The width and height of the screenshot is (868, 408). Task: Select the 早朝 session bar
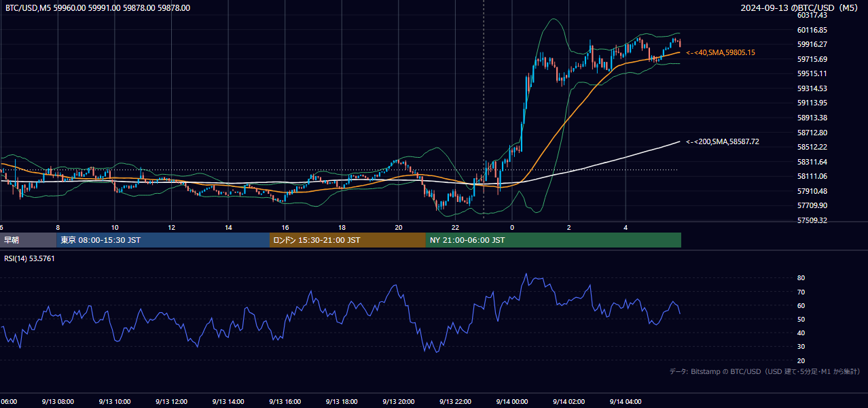[28, 240]
